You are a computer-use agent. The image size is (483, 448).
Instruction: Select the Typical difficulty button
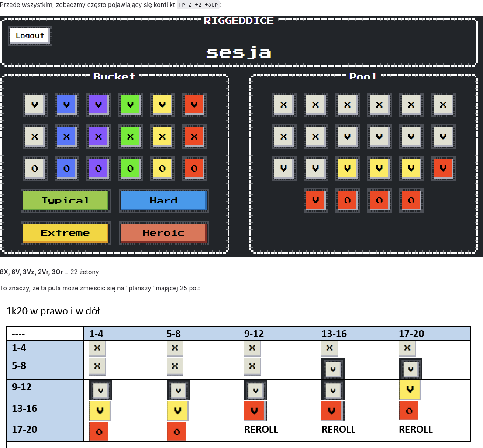[66, 201]
